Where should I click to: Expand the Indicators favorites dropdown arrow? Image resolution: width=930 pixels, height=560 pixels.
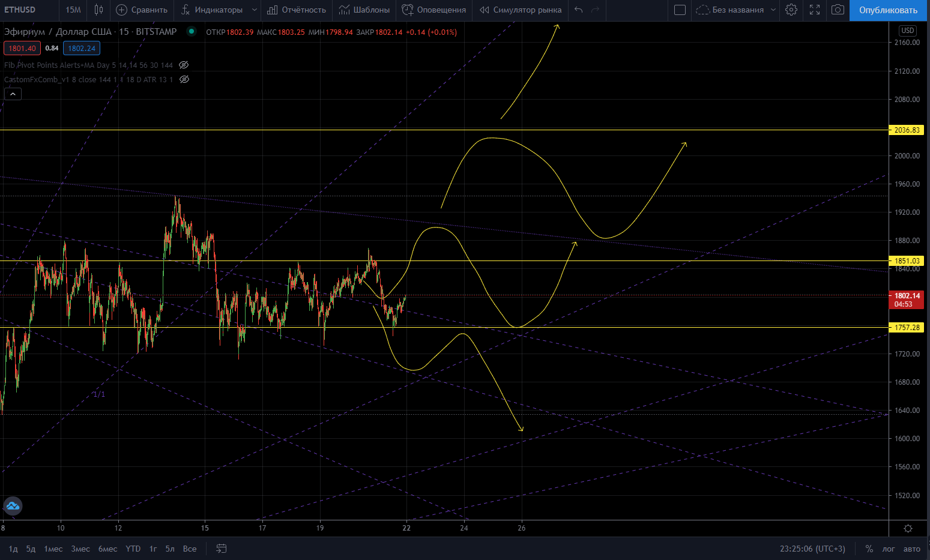[x=255, y=10]
